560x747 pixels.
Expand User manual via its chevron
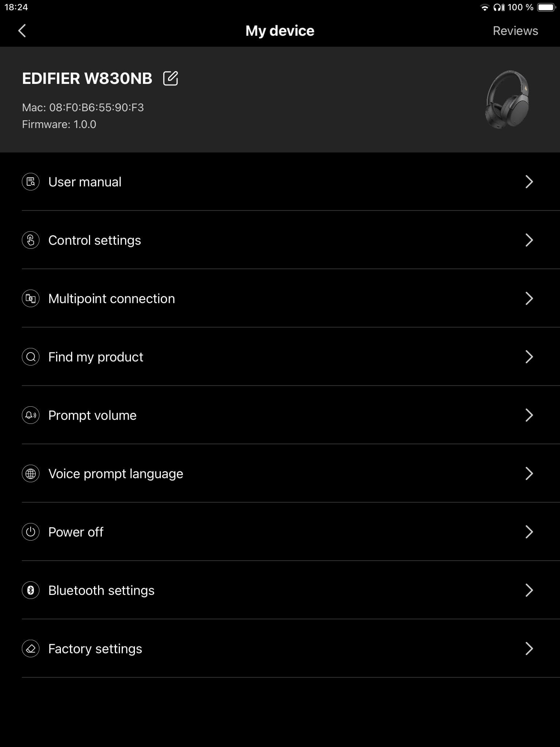529,182
